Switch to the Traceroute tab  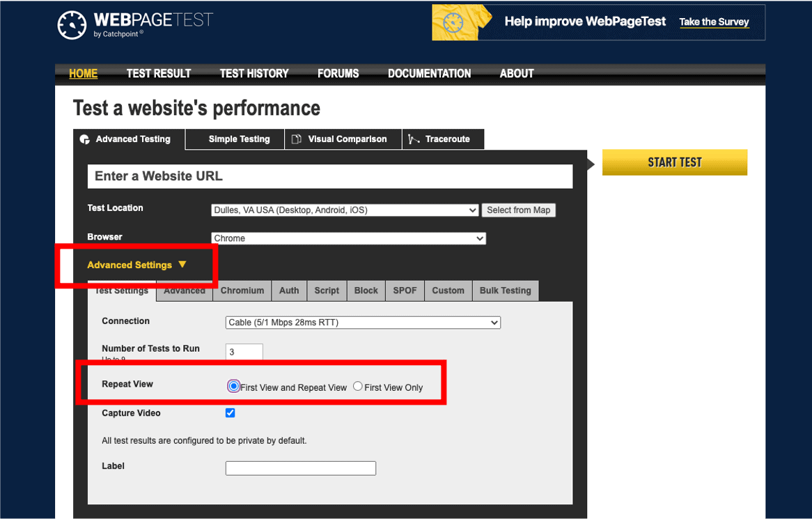click(444, 139)
